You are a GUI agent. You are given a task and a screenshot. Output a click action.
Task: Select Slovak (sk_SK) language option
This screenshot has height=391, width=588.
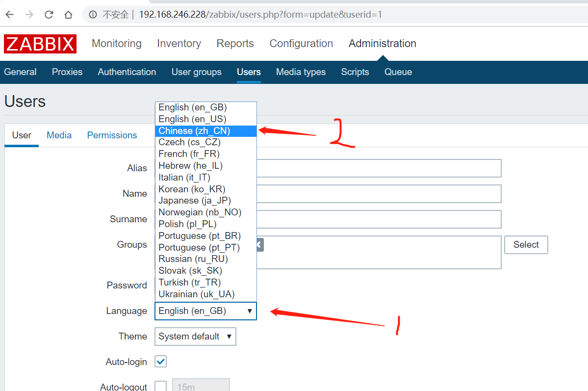coord(206,270)
